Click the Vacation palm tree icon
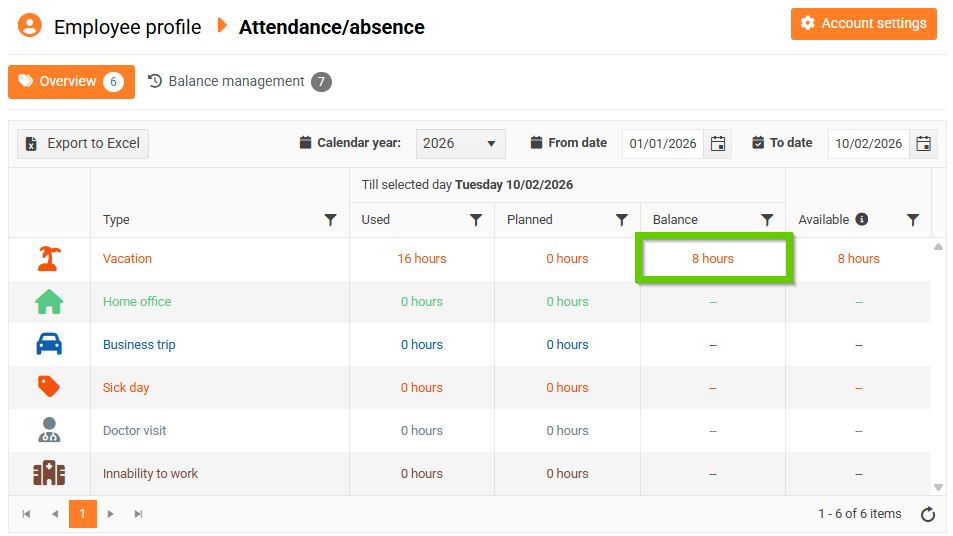 tap(48, 259)
